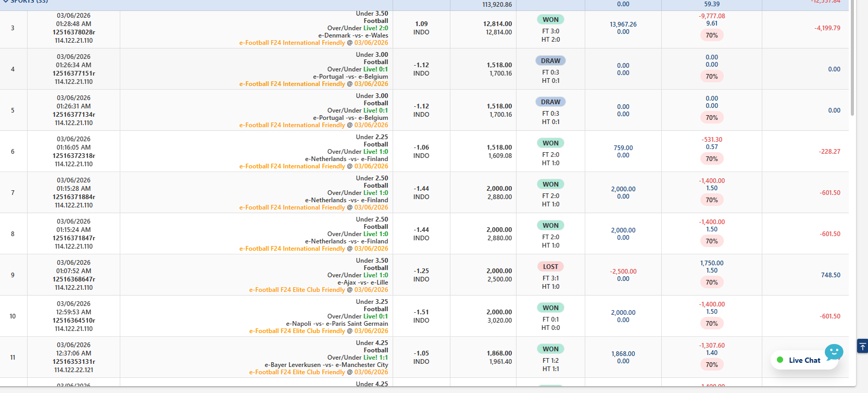Click odds -1.25 INDO in e-Ajax row
This screenshot has height=393, width=868.
click(421, 275)
